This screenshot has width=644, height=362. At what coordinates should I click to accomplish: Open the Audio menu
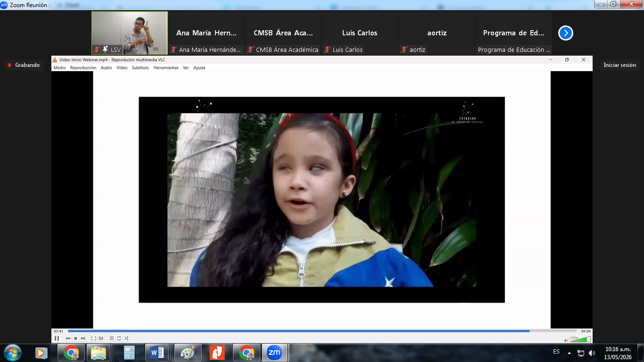[x=107, y=68]
